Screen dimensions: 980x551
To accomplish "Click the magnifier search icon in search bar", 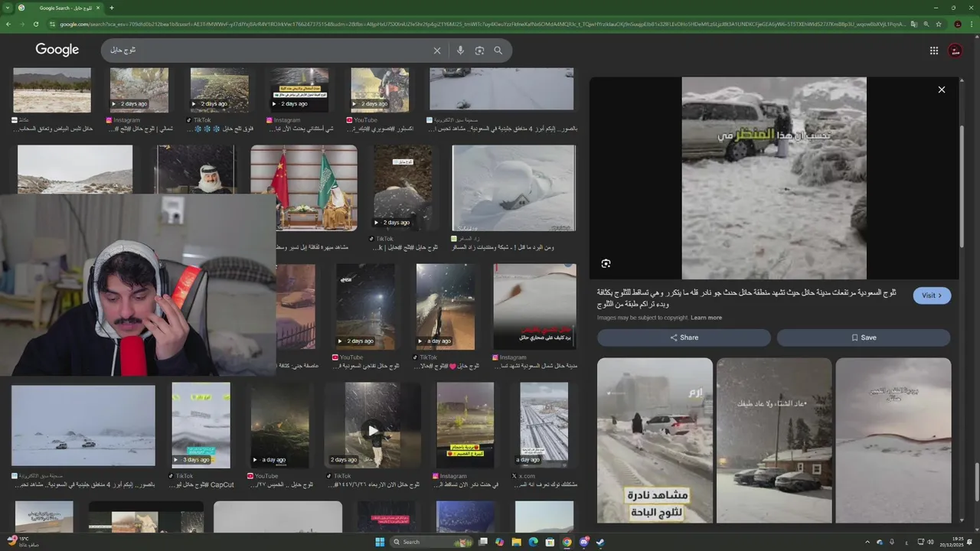I will (x=498, y=51).
